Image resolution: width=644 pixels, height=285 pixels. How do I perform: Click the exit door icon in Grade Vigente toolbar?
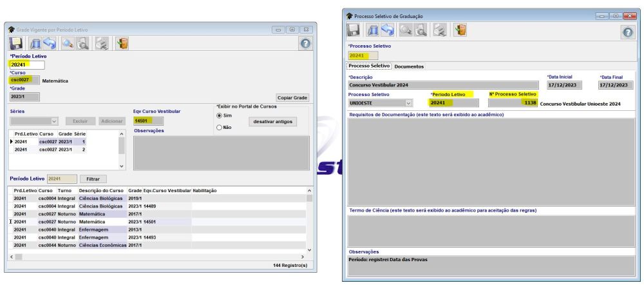click(x=121, y=44)
